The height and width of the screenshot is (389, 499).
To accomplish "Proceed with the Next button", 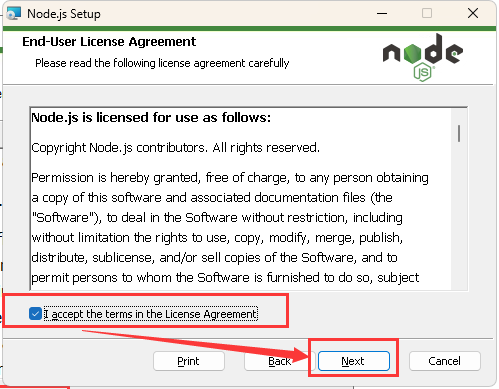I will click(x=354, y=361).
